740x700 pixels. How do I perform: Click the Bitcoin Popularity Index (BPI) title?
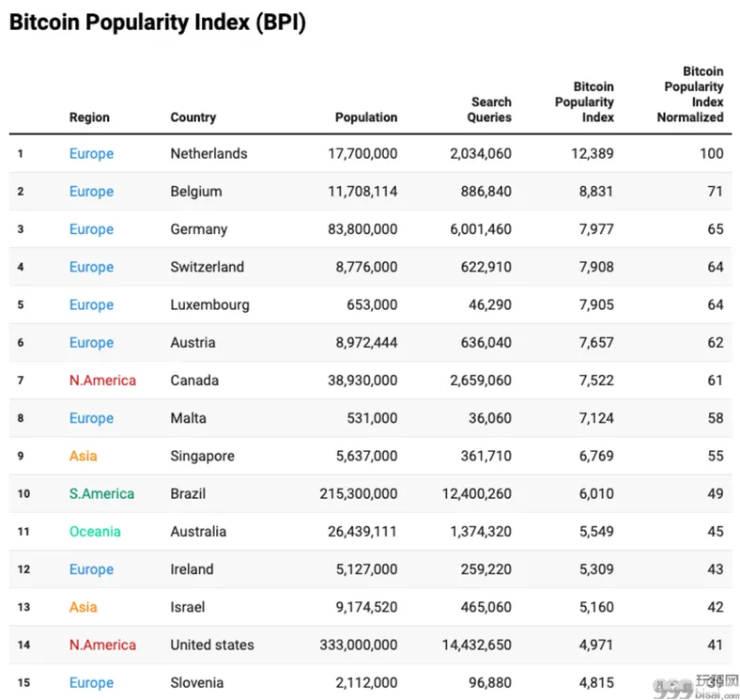point(158,23)
